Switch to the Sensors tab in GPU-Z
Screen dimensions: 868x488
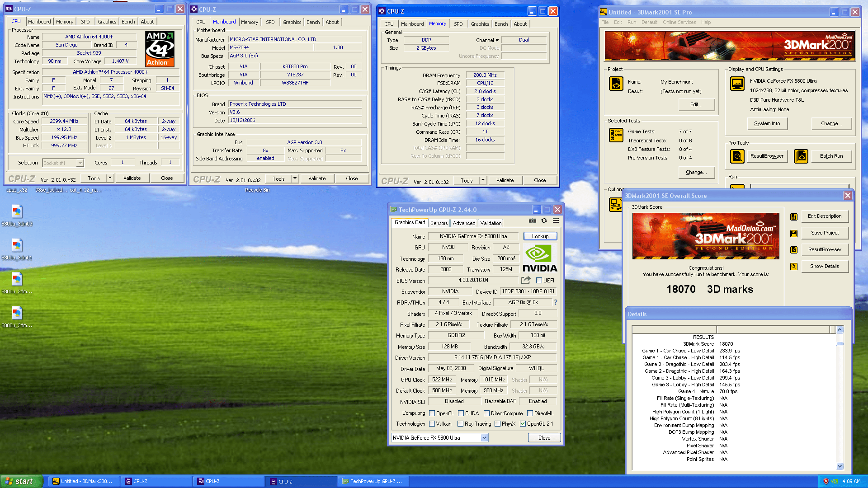coord(439,223)
